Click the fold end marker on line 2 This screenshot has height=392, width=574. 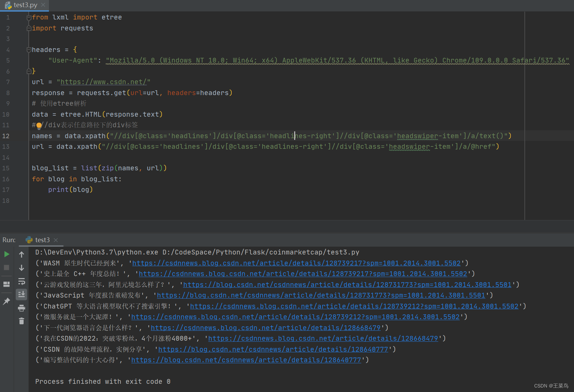[x=29, y=28]
